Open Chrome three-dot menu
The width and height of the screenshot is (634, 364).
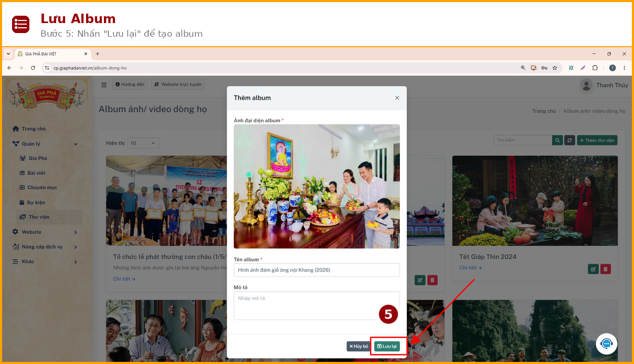point(624,68)
